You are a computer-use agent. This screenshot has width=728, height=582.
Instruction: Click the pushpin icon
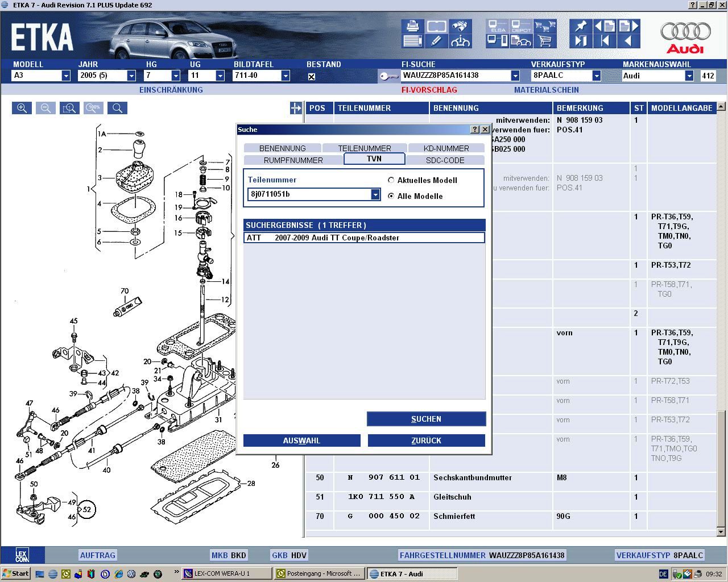point(581,26)
